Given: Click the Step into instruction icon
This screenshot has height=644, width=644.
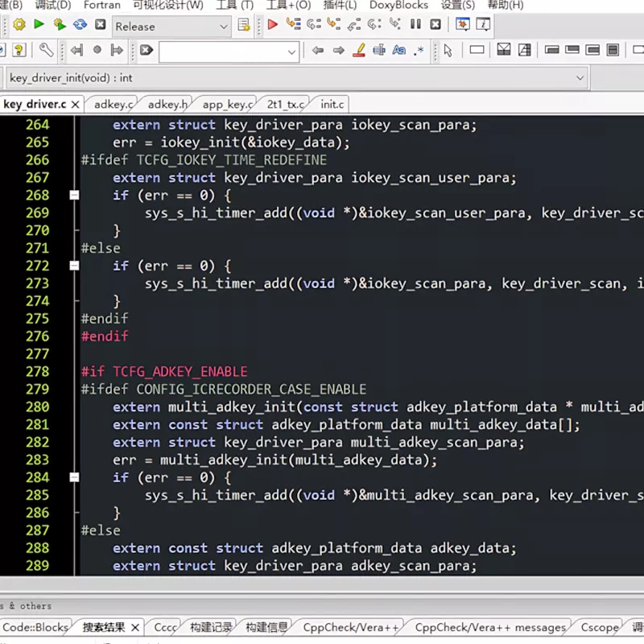Looking at the screenshot, I should [394, 24].
